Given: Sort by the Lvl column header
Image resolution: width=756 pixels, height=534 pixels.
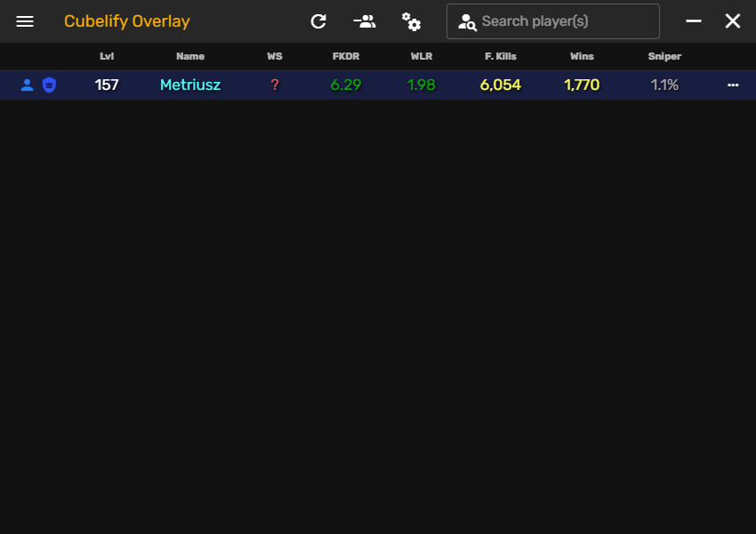Looking at the screenshot, I should click(107, 56).
